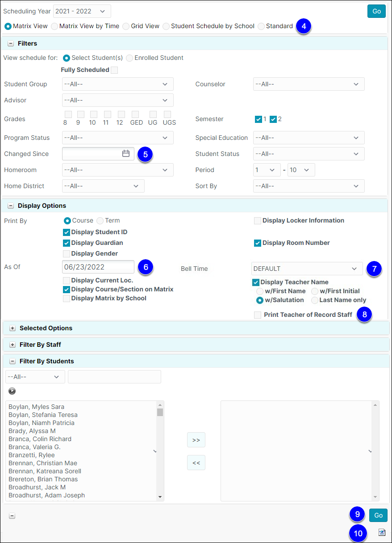Open the Changed Since calendar picker icon

[x=126, y=153]
